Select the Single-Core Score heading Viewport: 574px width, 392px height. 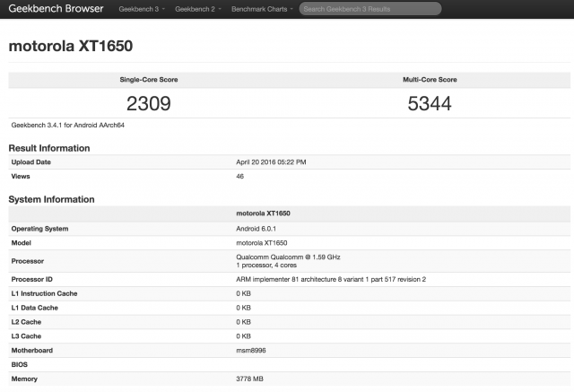pos(149,80)
